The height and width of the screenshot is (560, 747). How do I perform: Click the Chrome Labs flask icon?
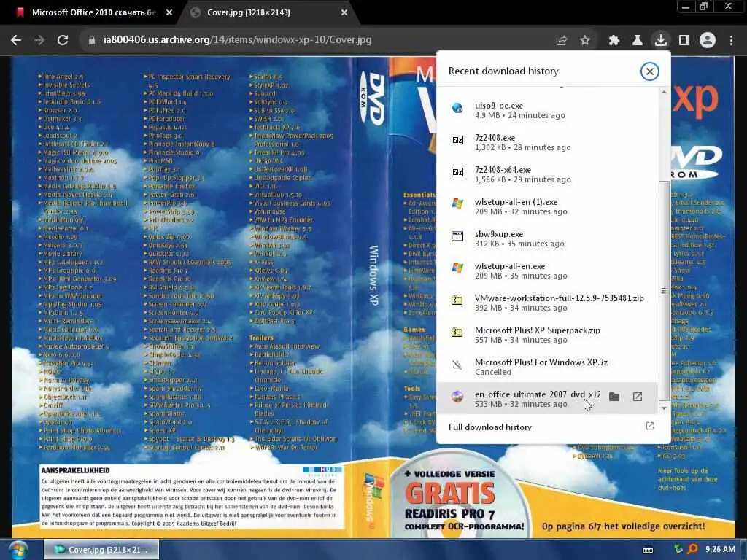point(637,41)
